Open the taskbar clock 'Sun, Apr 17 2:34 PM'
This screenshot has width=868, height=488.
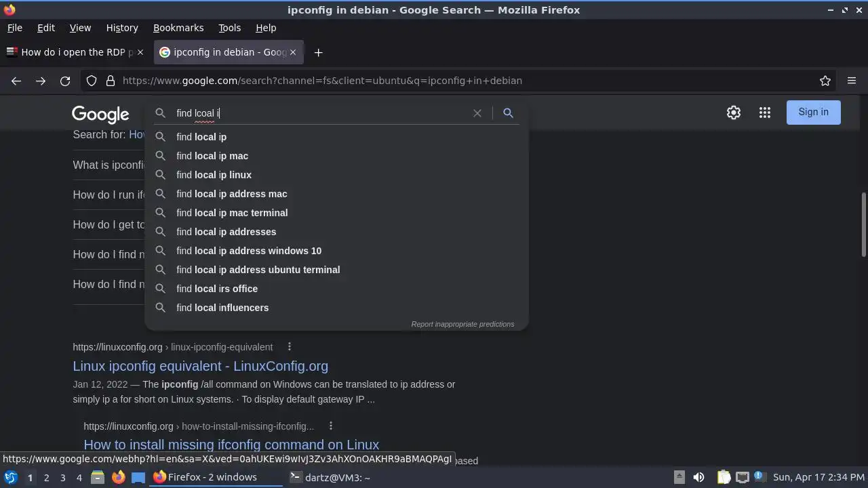818,477
